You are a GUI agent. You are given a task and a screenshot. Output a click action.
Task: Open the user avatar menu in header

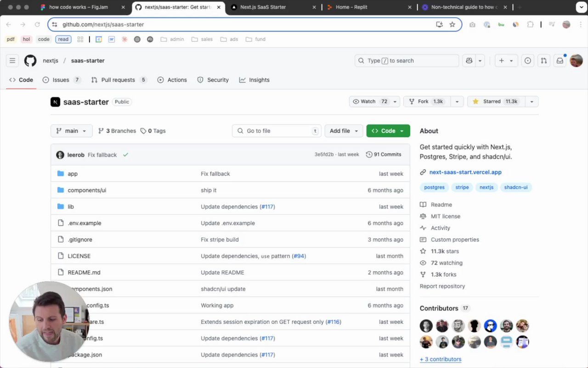pos(576,61)
